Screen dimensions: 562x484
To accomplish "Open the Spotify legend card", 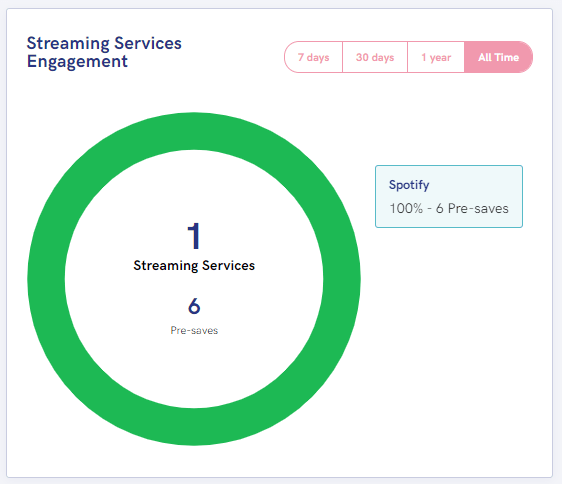I will [449, 196].
